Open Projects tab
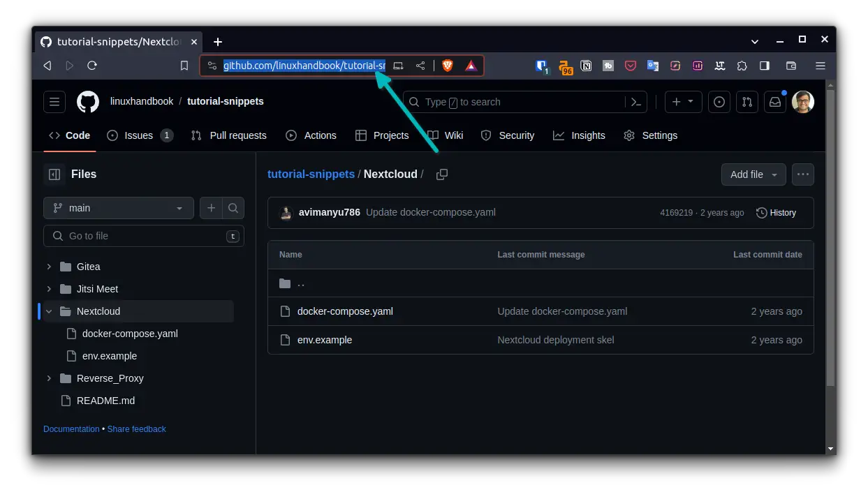The image size is (868, 499). click(x=382, y=135)
